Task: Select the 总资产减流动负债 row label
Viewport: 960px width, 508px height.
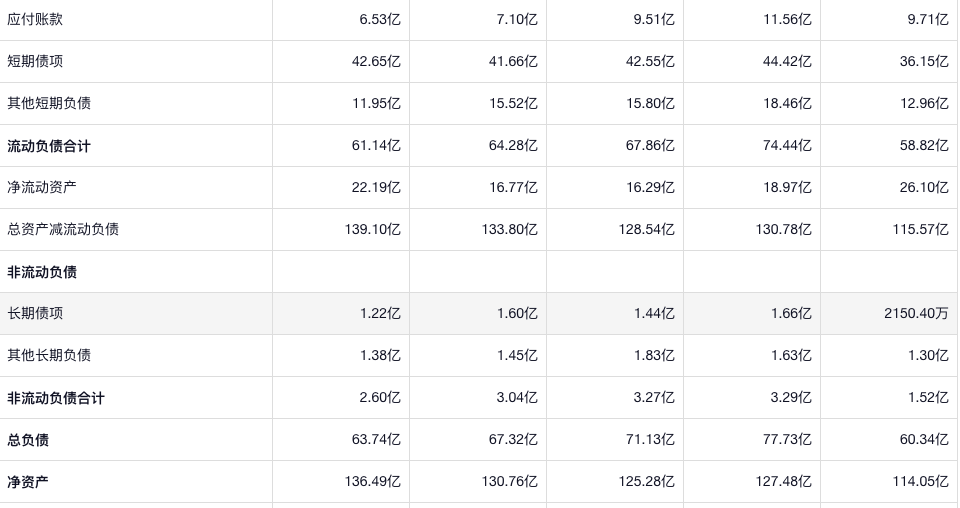Action: coord(63,229)
